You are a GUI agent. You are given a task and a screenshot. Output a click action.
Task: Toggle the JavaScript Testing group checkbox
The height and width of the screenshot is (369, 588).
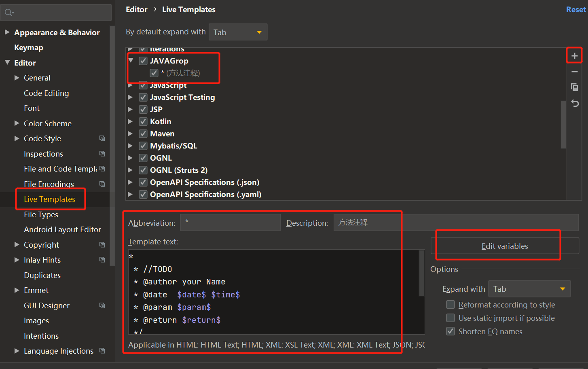tap(143, 97)
